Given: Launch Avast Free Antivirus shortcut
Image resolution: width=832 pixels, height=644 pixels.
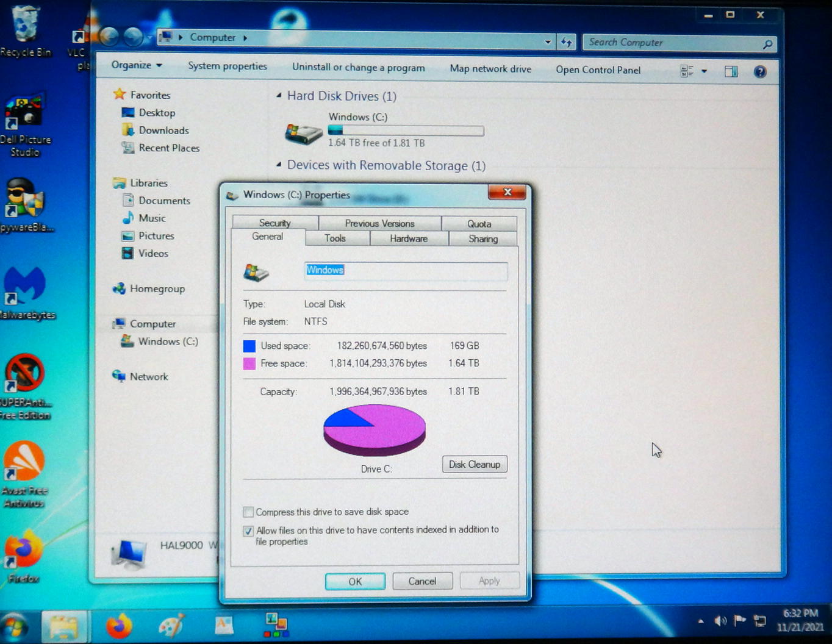Looking at the screenshot, I should [24, 474].
